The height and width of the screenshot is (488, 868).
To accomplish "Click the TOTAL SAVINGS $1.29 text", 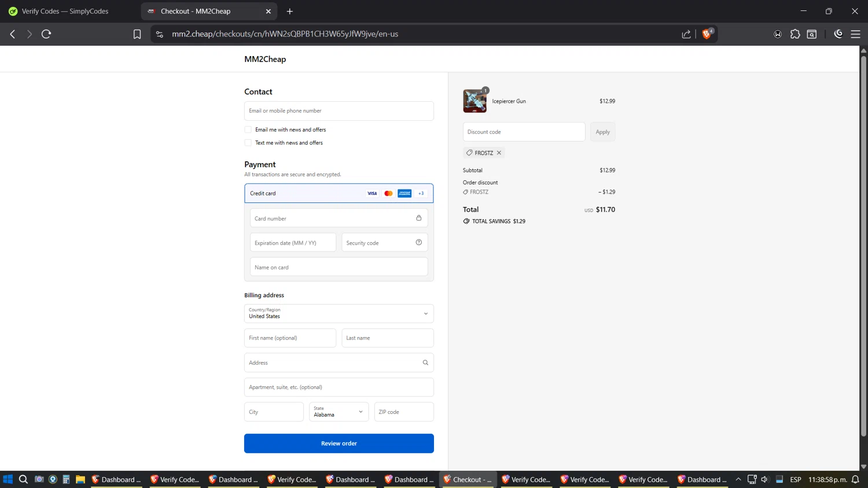I will click(x=499, y=221).
